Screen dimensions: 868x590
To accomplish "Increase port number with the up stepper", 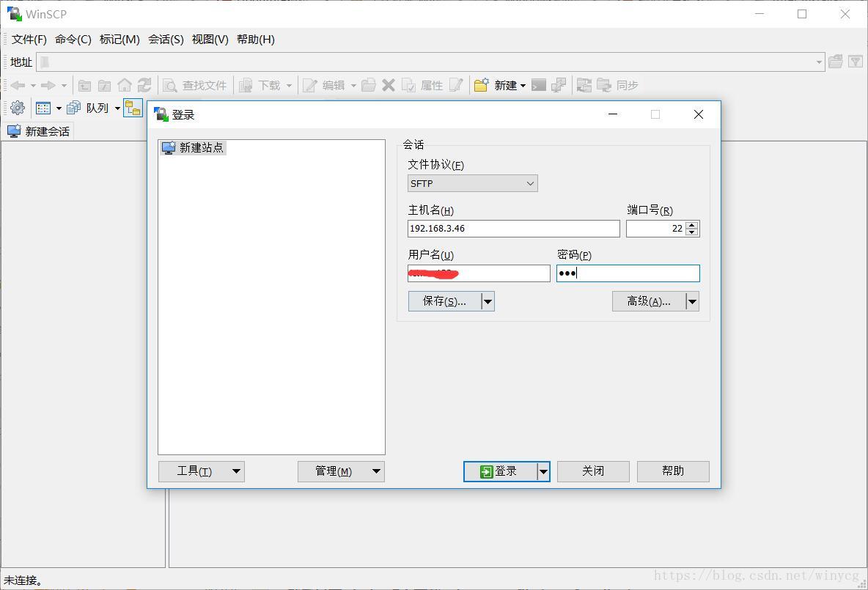I will coord(691,224).
